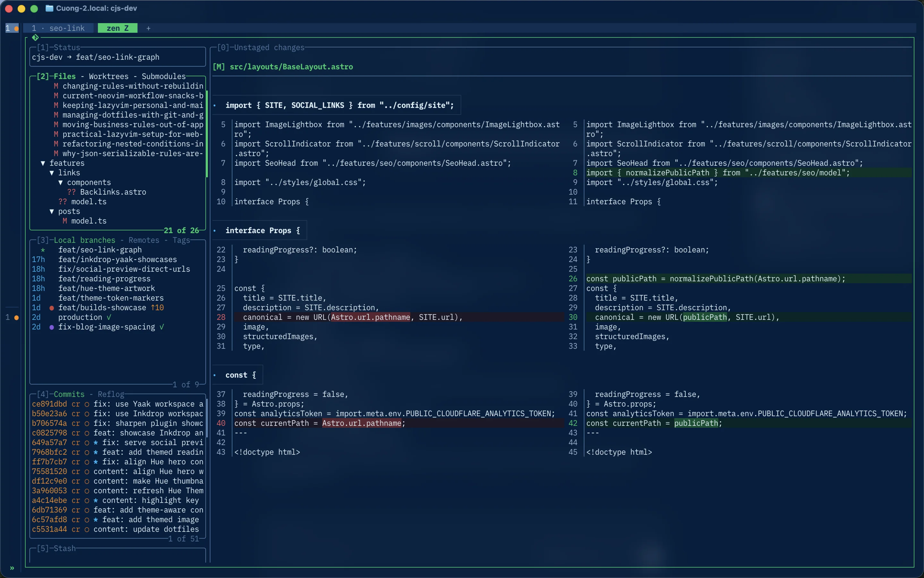Screen dimensions: 924x578
Task: Select commit c5531a44 update dotfiles
Action: 115,530
